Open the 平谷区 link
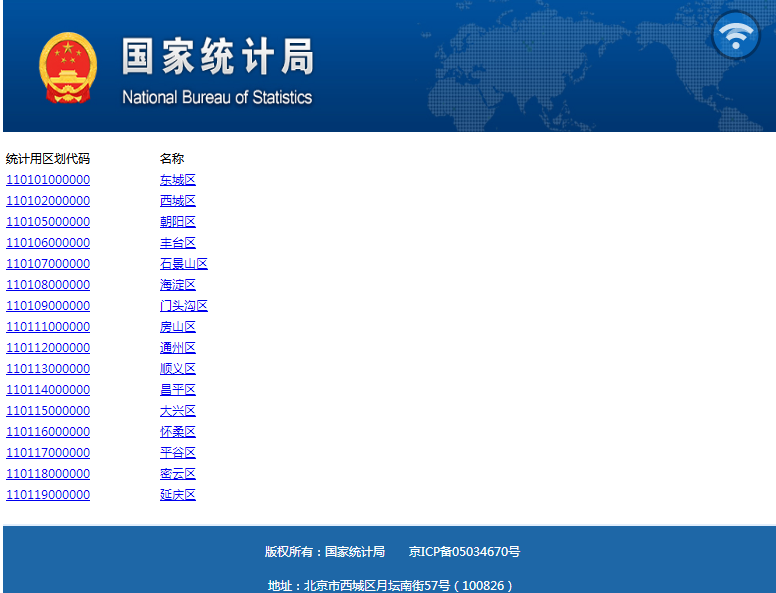Screen dimensions: 776x593 tap(178, 452)
